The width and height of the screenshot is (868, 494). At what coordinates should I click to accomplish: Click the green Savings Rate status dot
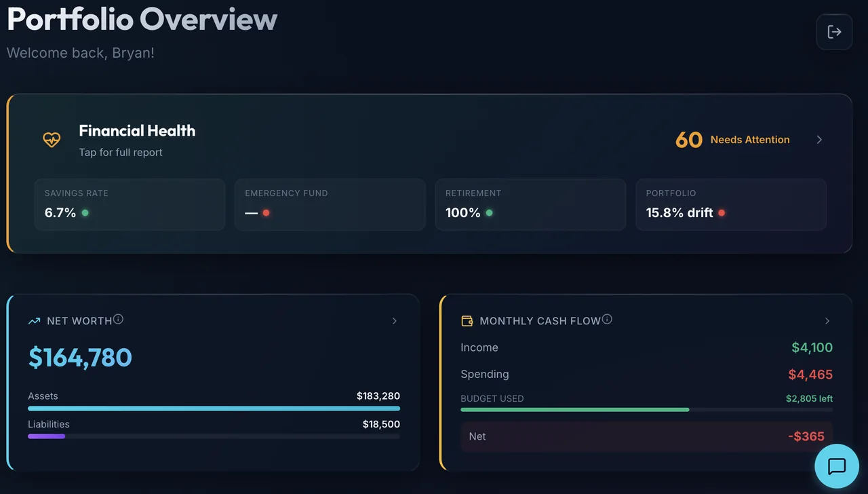coord(85,212)
